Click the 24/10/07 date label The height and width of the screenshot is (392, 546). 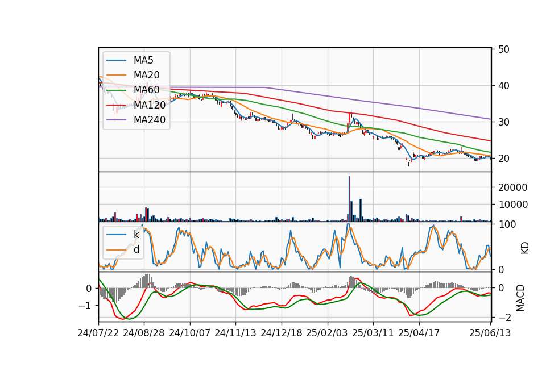coord(190,333)
